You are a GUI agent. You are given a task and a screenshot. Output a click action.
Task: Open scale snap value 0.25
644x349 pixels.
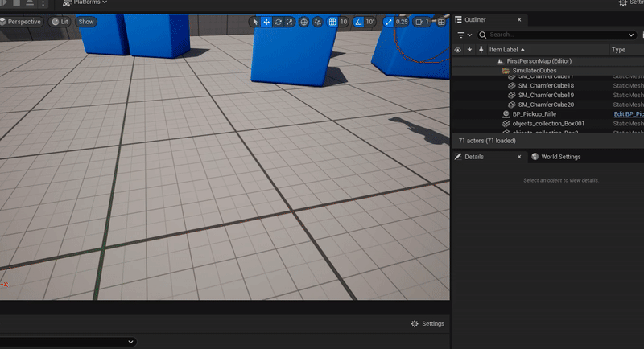(402, 22)
